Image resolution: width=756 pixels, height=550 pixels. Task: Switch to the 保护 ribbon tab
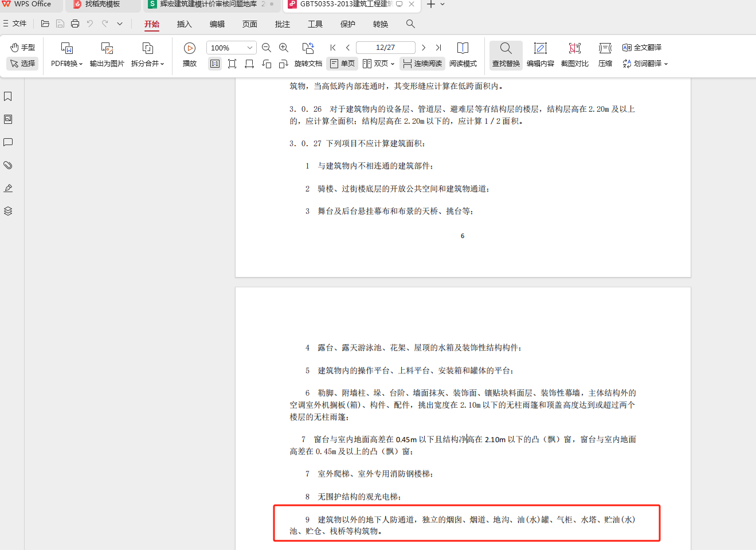pyautogui.click(x=348, y=24)
